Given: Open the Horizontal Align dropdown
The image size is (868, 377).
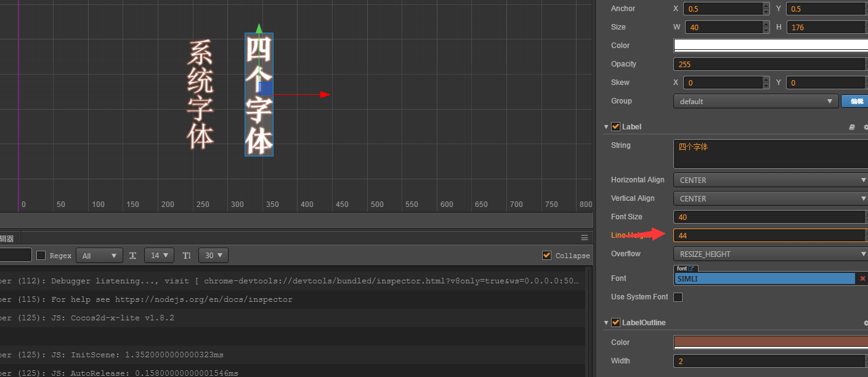Looking at the screenshot, I should (x=771, y=180).
